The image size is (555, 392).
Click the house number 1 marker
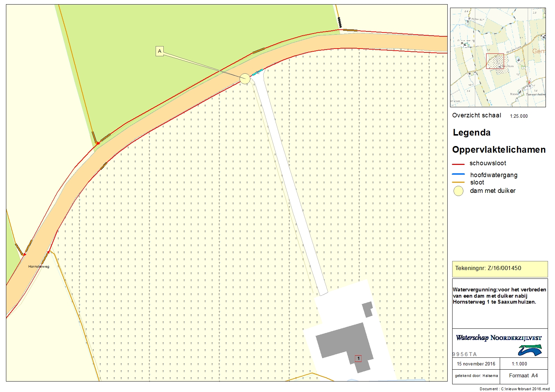coord(358,358)
